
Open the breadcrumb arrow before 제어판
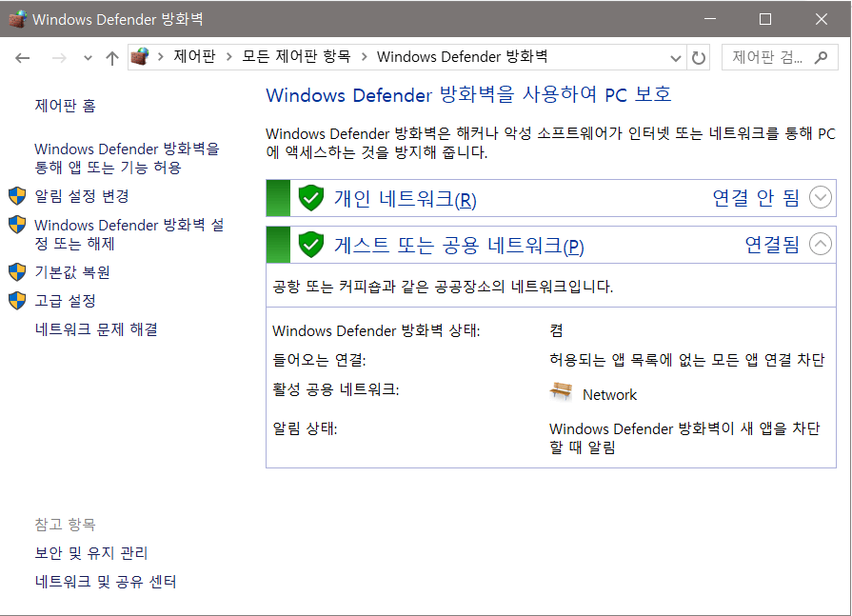(160, 57)
